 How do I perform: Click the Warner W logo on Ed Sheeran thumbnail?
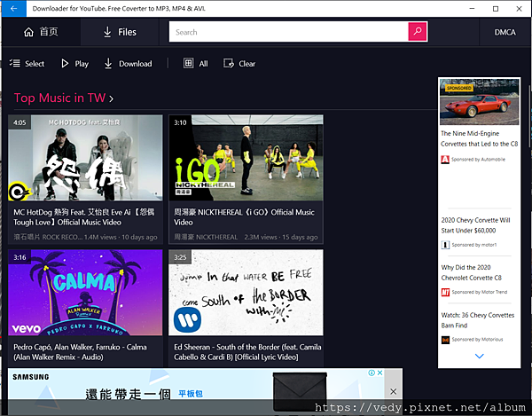[x=187, y=319]
